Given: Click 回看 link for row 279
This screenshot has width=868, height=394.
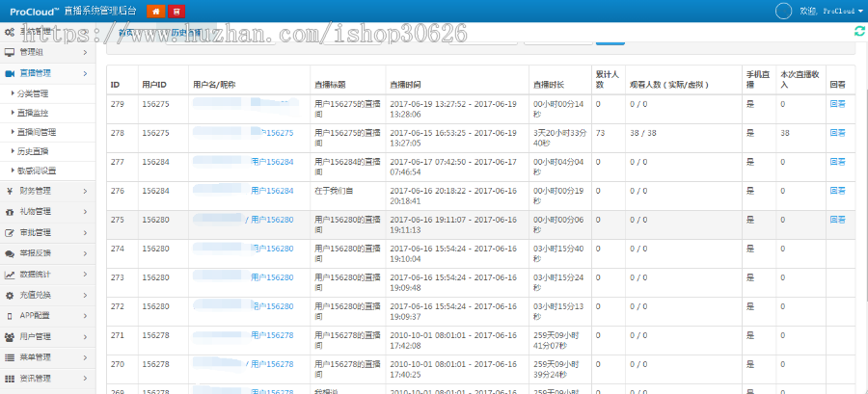Looking at the screenshot, I should click(836, 104).
